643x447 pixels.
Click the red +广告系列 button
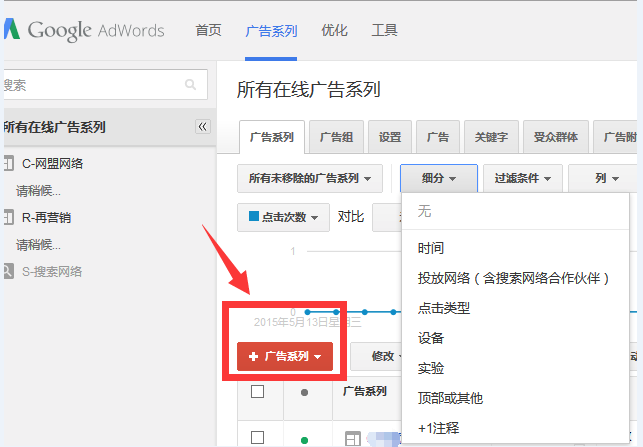(285, 356)
